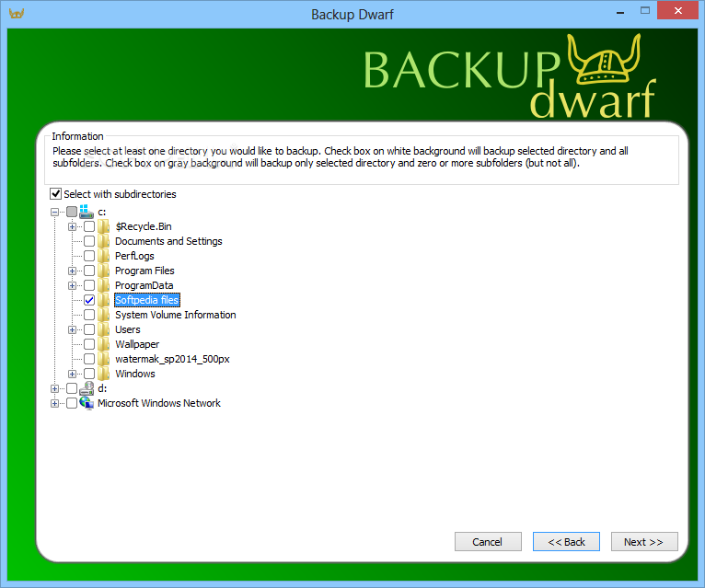Click the << Back button
Screen dimensions: 705x588
[x=566, y=542]
